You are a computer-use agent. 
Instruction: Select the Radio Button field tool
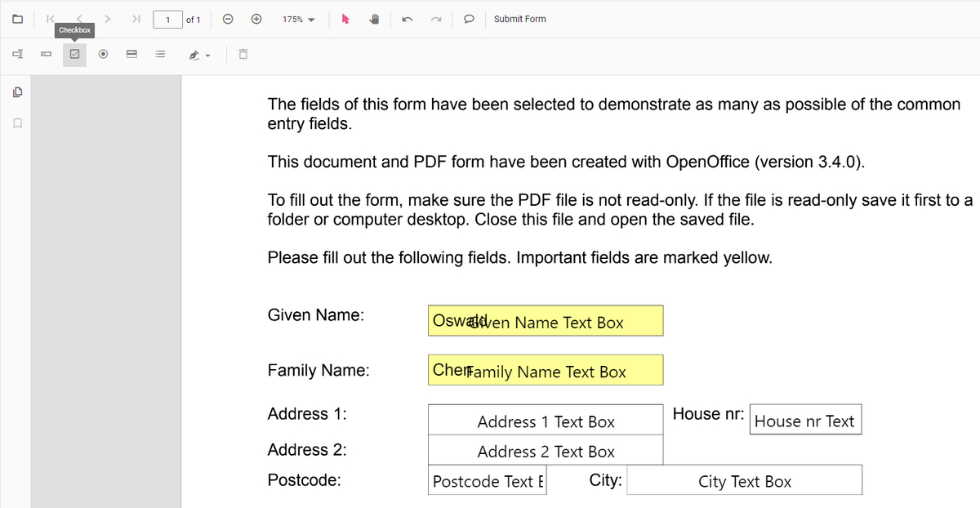(103, 54)
